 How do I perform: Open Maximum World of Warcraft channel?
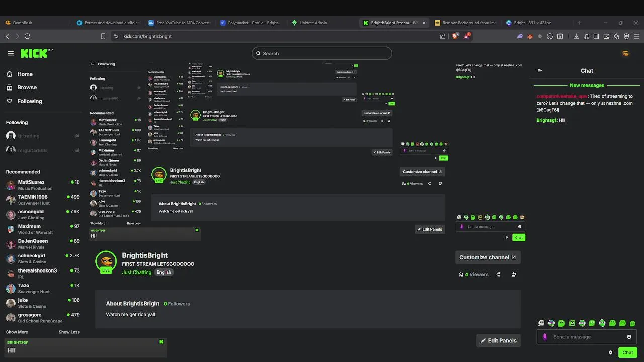43,229
